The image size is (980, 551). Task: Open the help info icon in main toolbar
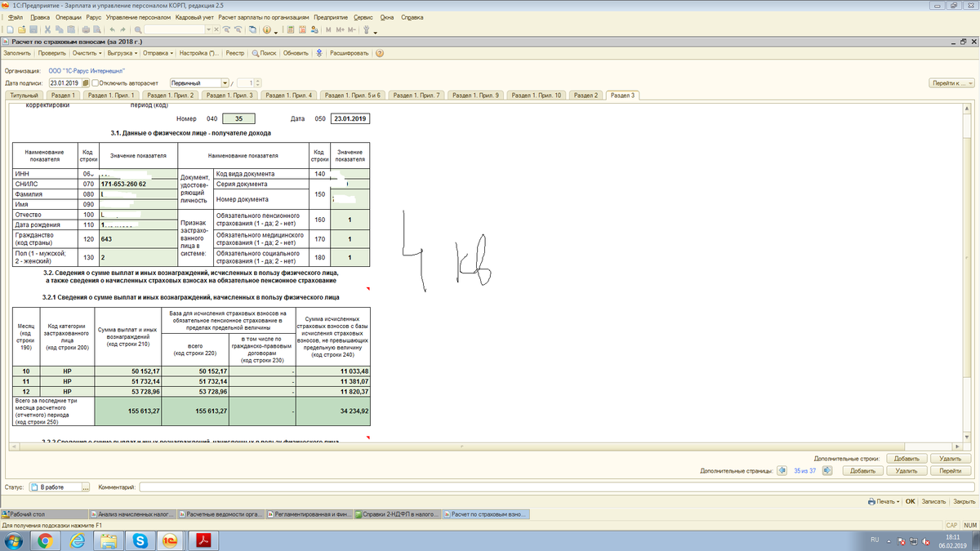[x=267, y=29]
